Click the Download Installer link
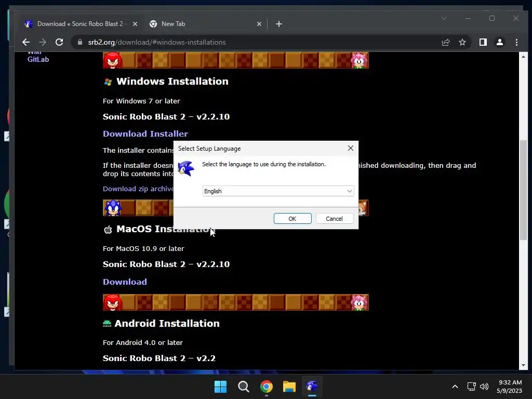The height and width of the screenshot is (399, 532). pyautogui.click(x=145, y=134)
